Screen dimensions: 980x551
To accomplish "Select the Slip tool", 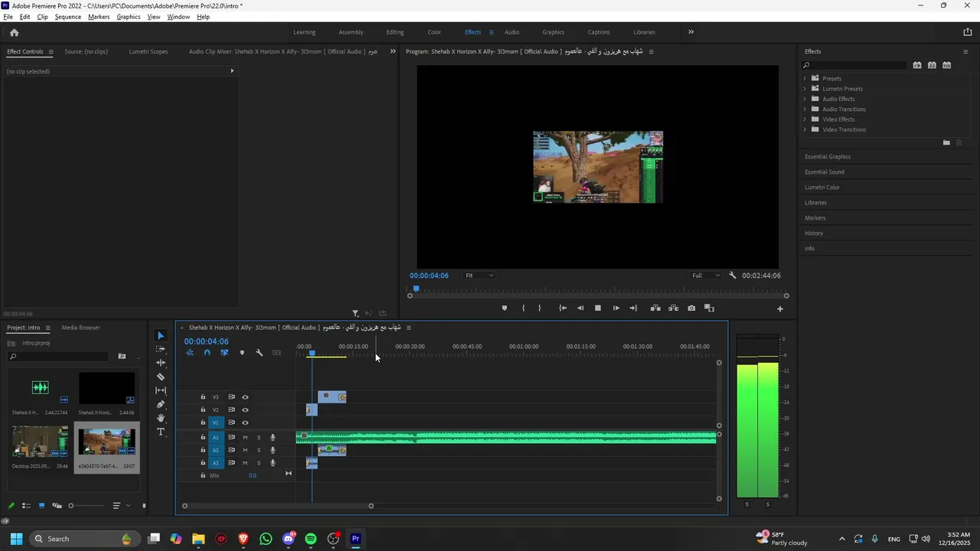I will coord(161,390).
